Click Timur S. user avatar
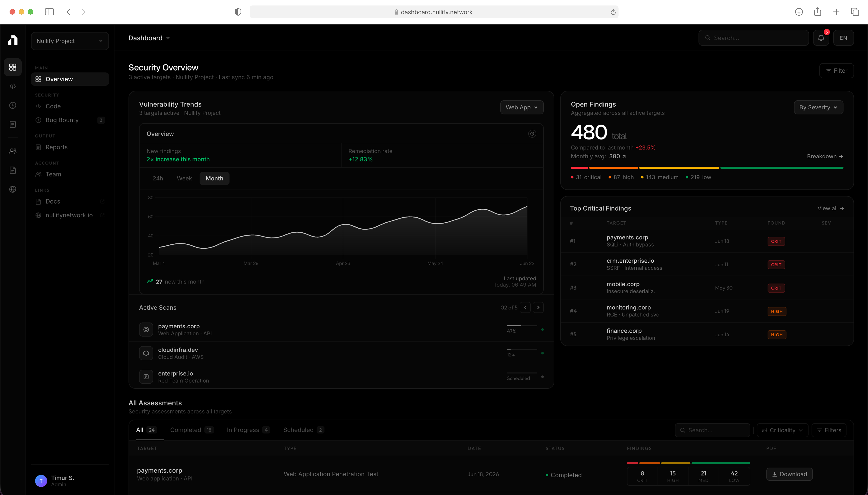Screen dimensions: 868x495 click(41, 481)
